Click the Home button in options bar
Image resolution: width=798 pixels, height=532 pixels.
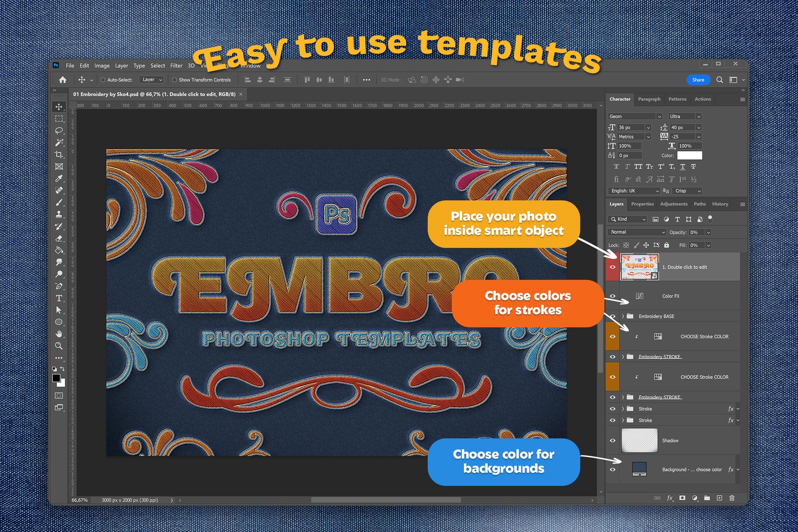coord(63,80)
